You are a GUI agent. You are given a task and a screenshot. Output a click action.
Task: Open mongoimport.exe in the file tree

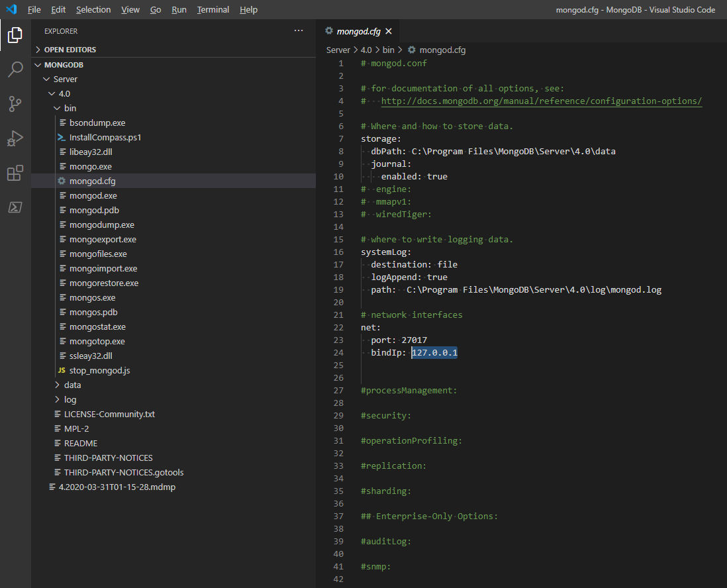tap(173, 268)
